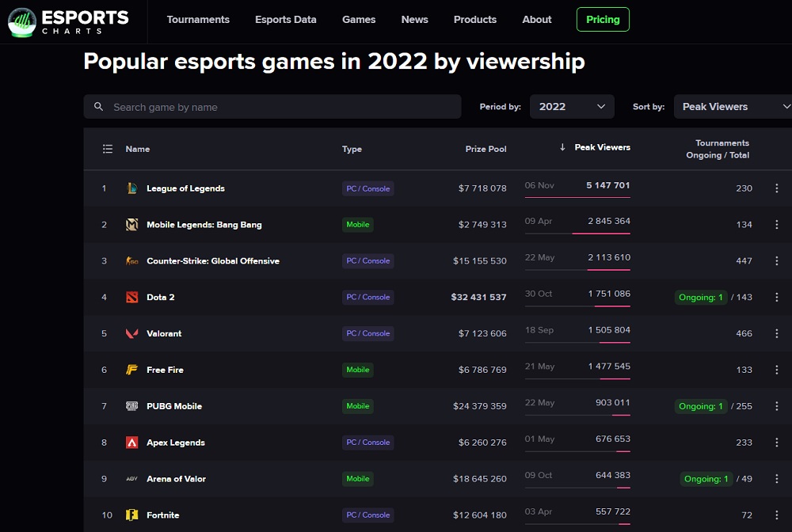Viewport: 792px width, 532px height.
Task: Click the list view icon beside Name
Action: coord(108,149)
